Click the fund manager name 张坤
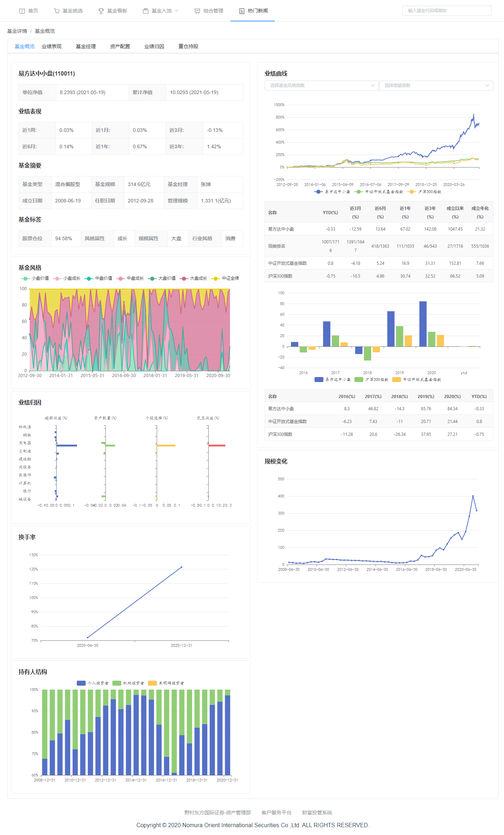The width and height of the screenshot is (504, 835). (x=206, y=184)
